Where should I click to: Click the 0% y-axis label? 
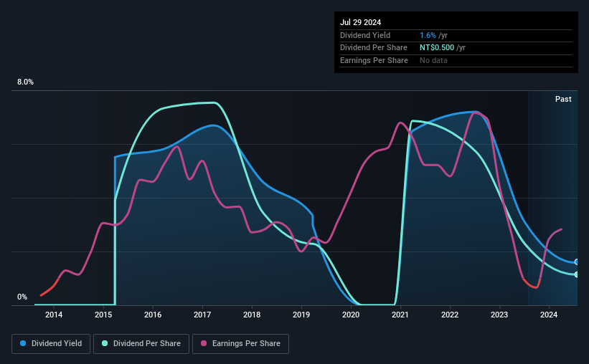pyautogui.click(x=22, y=297)
